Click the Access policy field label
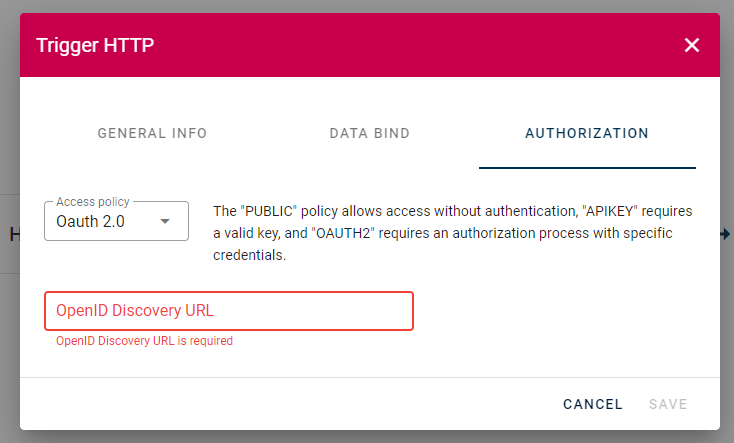This screenshot has width=734, height=443. point(93,202)
